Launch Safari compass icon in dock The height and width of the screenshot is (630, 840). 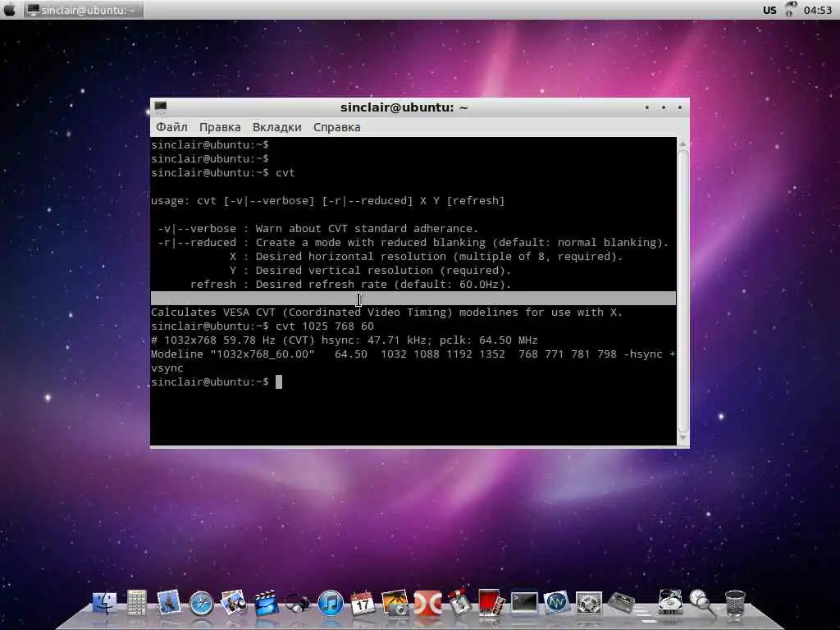(x=202, y=604)
